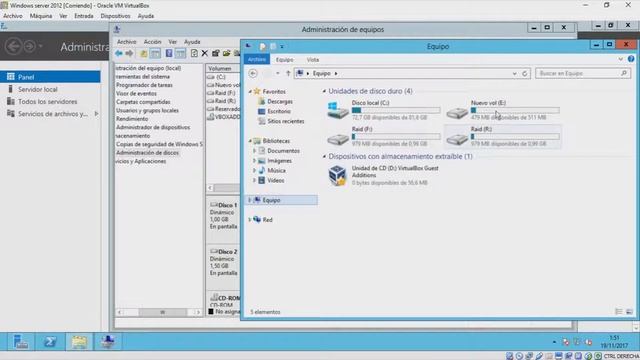Select Disco local (C:) drive icon
Screen dimensions: 640x360
[338, 110]
